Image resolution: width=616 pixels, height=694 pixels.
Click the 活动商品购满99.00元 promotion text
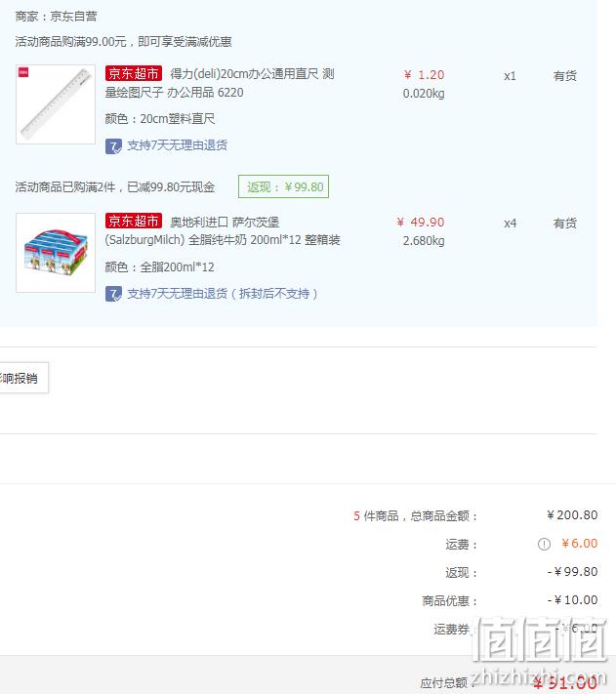click(123, 42)
